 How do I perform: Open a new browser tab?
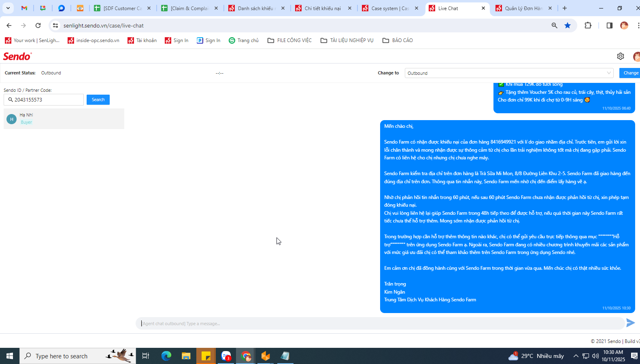(x=565, y=8)
